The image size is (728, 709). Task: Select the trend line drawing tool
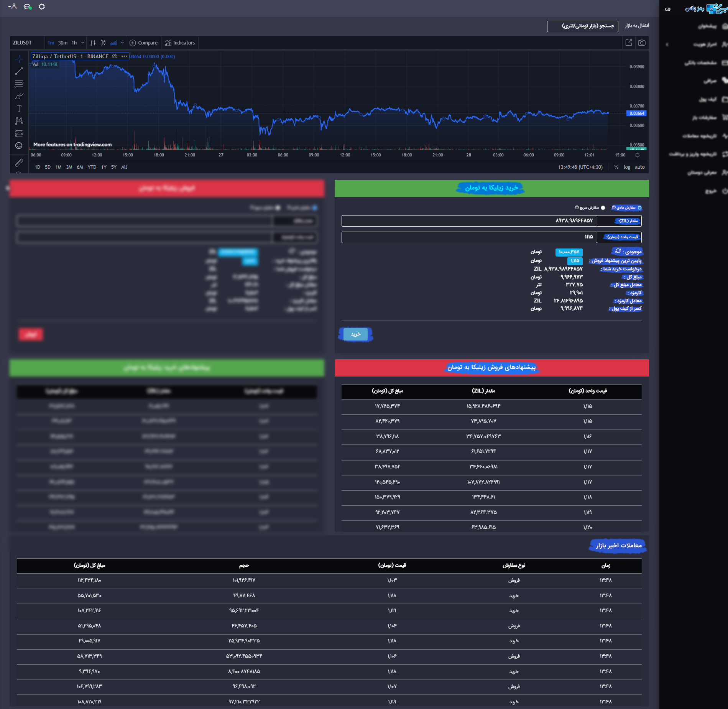tap(19, 71)
